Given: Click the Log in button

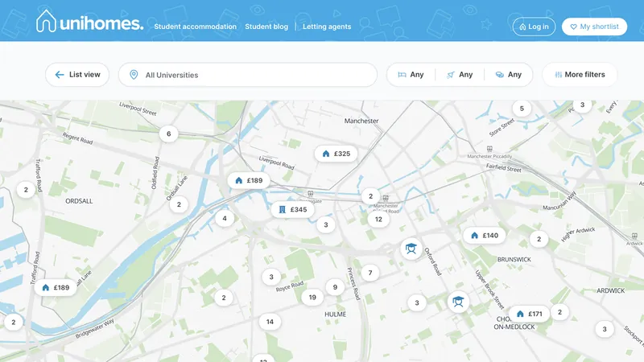Looking at the screenshot, I should 534,27.
